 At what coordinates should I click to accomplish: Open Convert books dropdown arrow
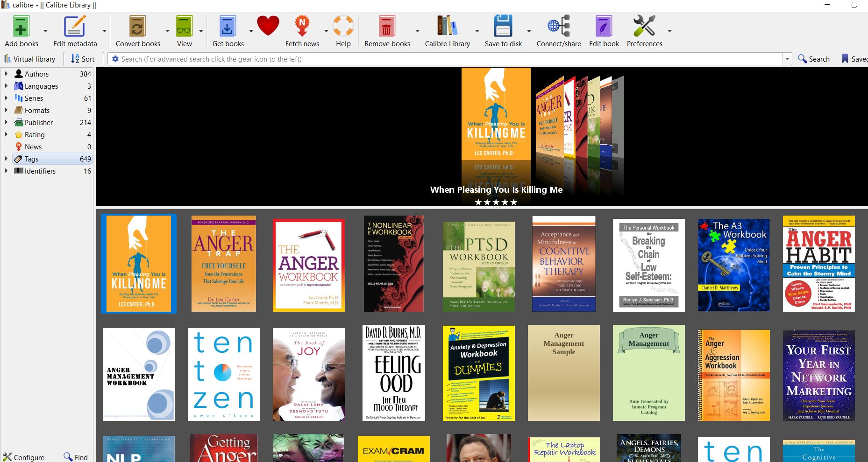(167, 31)
